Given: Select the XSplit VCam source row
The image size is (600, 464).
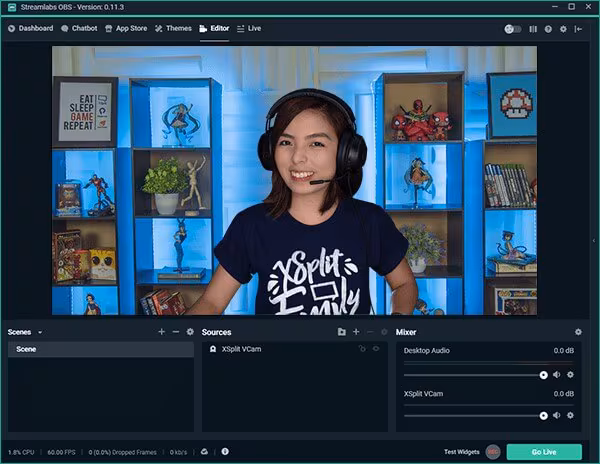Looking at the screenshot, I should point(295,349).
